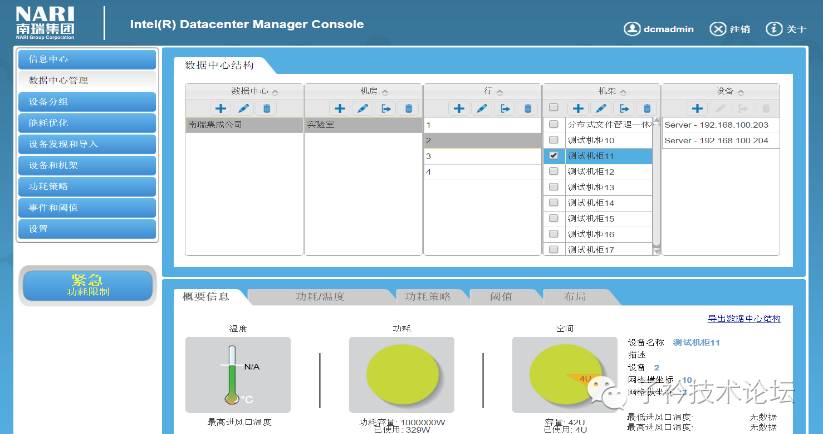Delete the selected room in 机房 column
The image size is (823, 434).
point(409,109)
